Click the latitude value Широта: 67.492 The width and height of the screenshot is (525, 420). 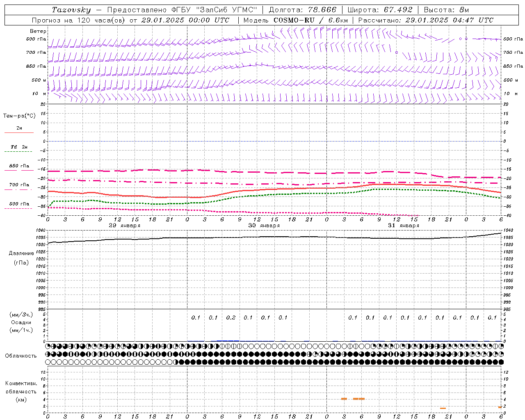coord(380,10)
